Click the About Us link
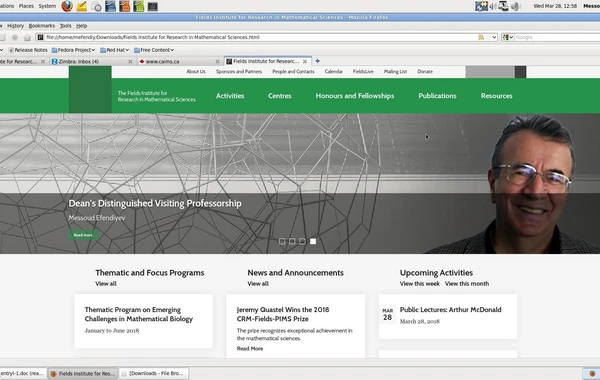This screenshot has width=600, height=380. click(196, 72)
